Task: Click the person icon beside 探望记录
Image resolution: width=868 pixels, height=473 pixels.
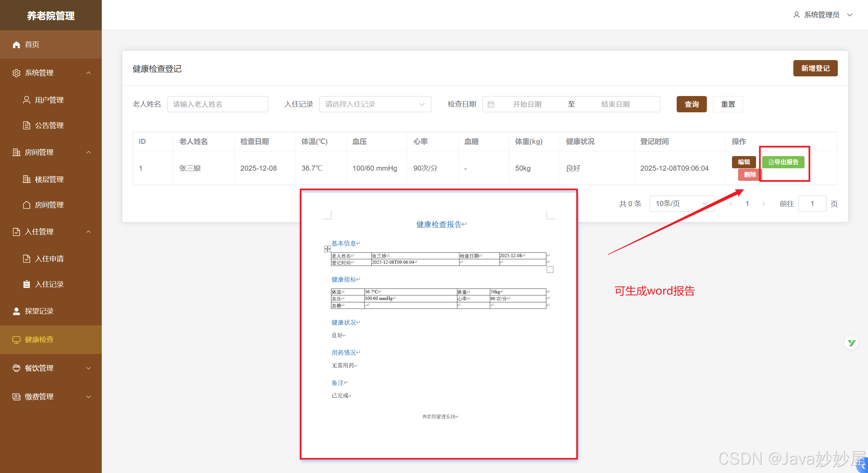Action: [16, 311]
